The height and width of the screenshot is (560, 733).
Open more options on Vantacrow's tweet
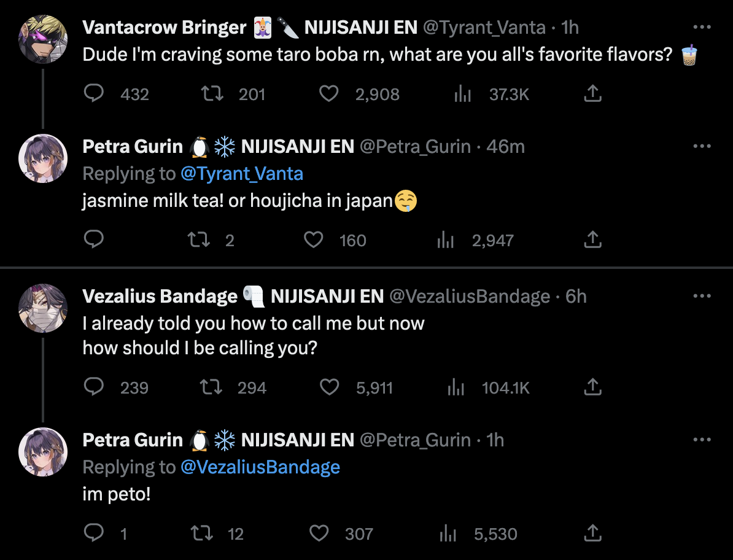point(702,28)
